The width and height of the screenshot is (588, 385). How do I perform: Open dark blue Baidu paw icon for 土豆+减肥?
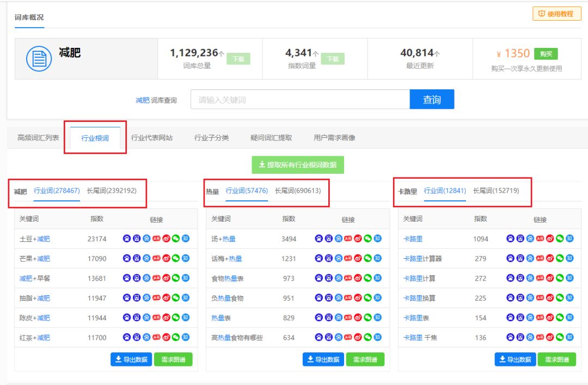[127, 239]
